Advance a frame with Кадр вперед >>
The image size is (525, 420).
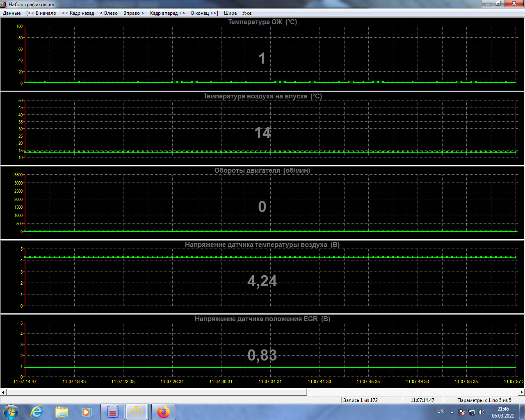point(167,13)
